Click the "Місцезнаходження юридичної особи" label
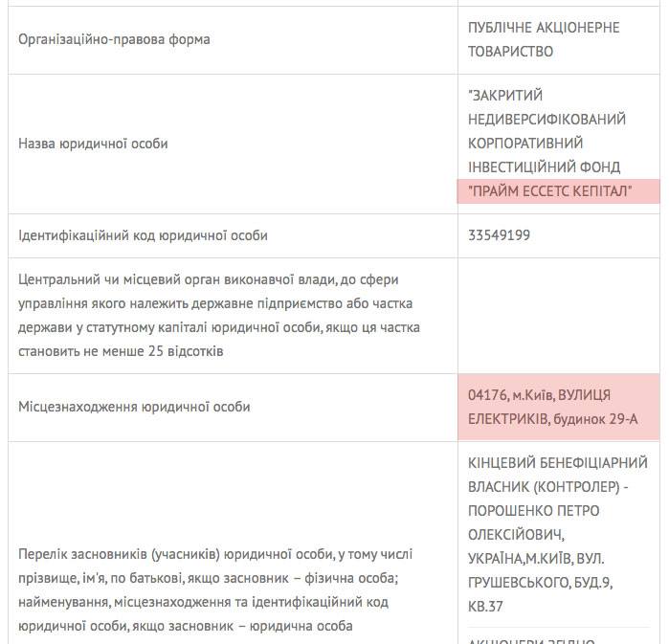Viewport: 669px width, 644px height. pos(134,407)
